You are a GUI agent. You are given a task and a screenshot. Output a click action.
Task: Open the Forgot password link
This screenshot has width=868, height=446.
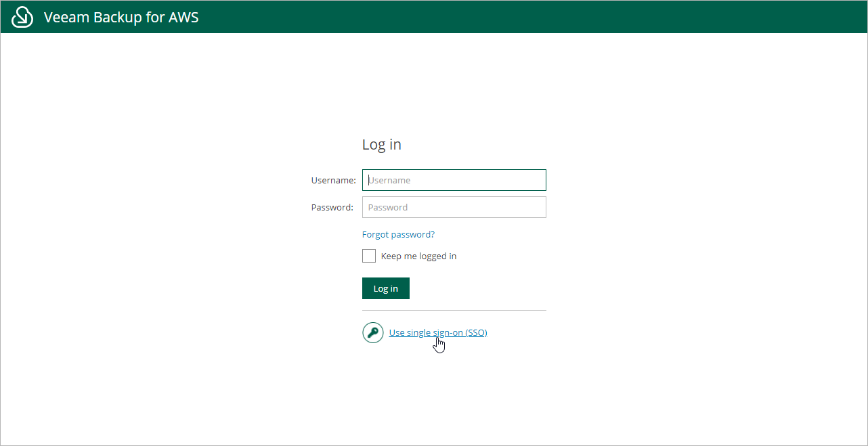tap(398, 234)
